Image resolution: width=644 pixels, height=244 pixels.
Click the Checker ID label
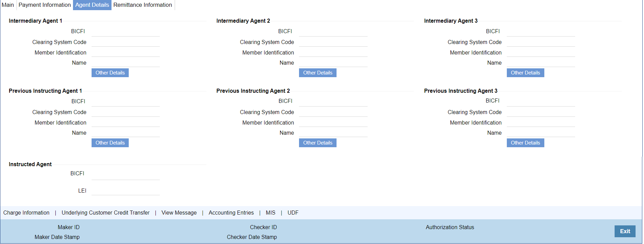coord(263,227)
